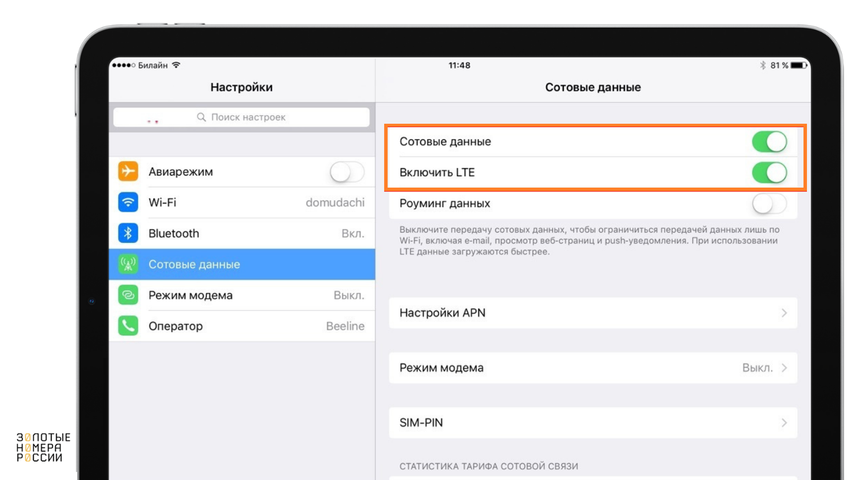Open Настройки APN via its chevron
868x480 pixels.
[x=784, y=313]
